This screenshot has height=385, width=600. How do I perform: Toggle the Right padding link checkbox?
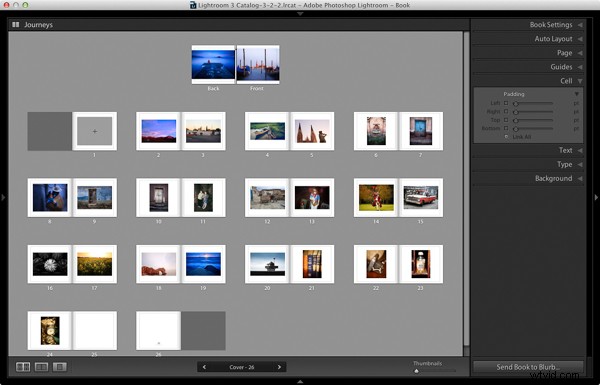click(506, 111)
